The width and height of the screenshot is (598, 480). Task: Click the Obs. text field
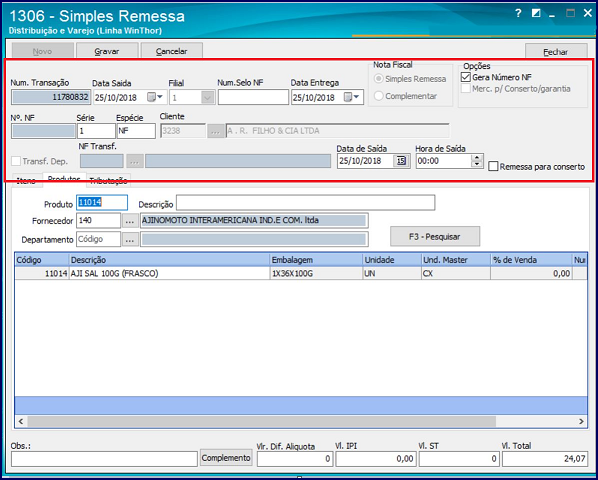104,459
